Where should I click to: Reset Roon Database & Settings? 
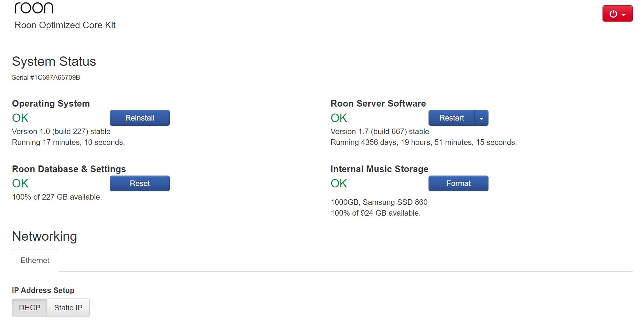140,183
